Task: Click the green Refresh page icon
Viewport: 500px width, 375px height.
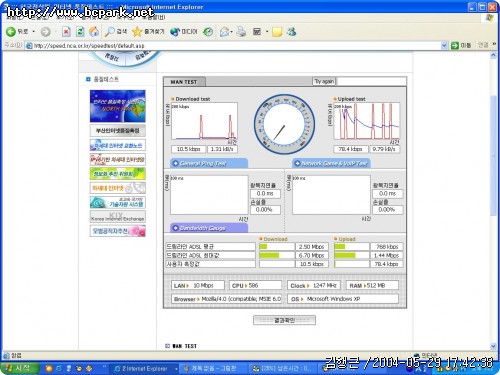Action: click(80, 32)
